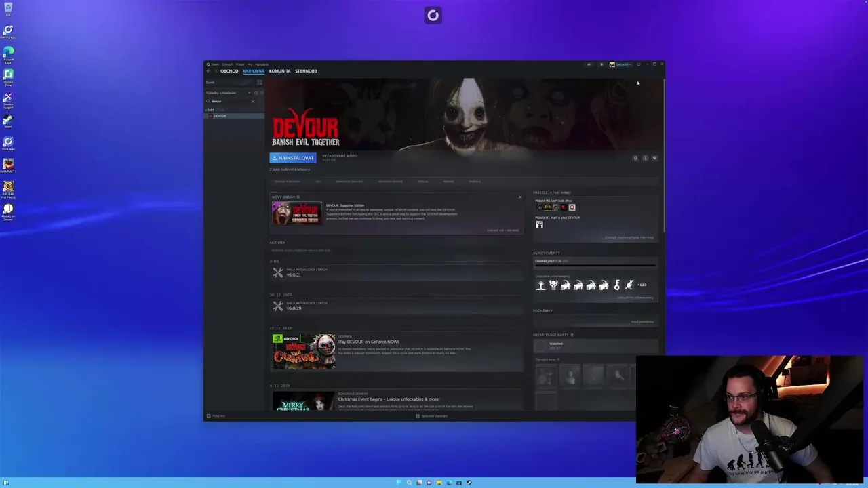Open the KOMUNITA community tab
This screenshot has height=488, width=868.
(x=279, y=71)
